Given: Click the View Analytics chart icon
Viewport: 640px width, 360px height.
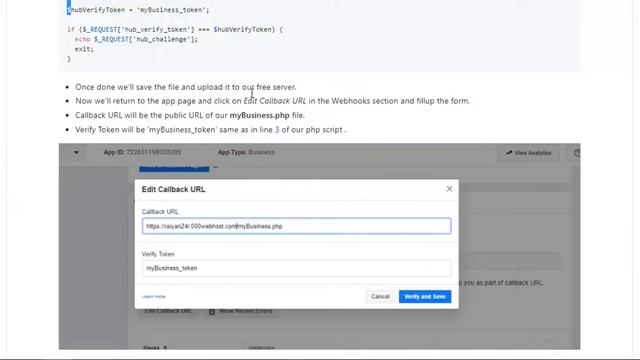Looking at the screenshot, I should click(x=509, y=153).
